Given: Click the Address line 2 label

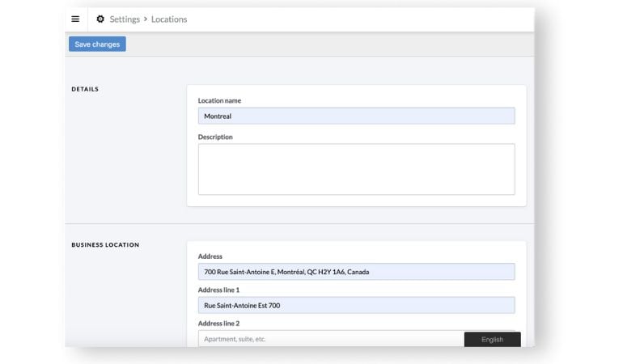Looking at the screenshot, I should coord(219,324).
